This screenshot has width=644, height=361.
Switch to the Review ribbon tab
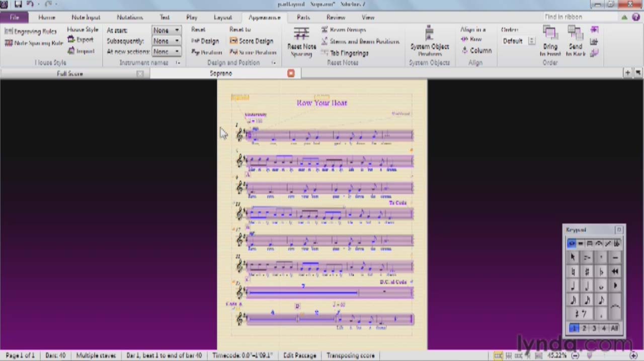coord(336,17)
